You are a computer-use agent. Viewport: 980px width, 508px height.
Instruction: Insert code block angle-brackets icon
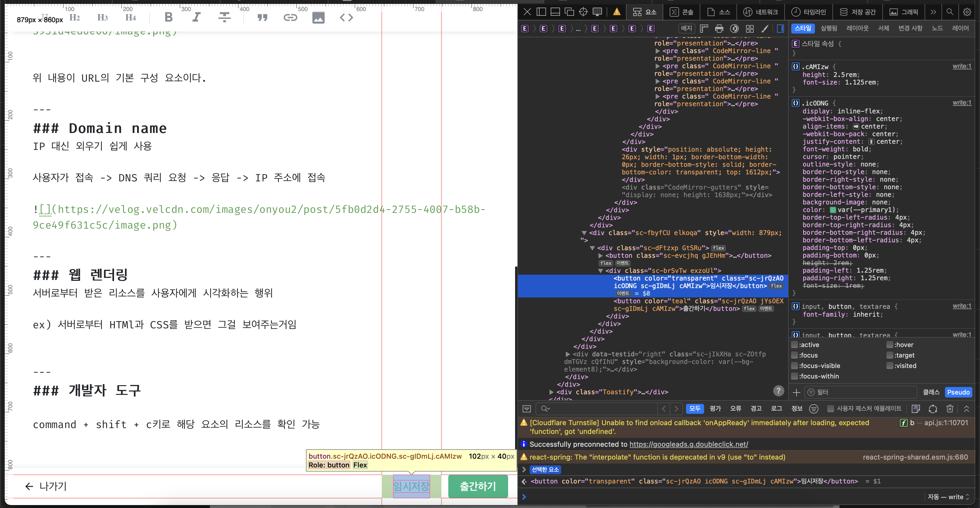click(x=346, y=17)
